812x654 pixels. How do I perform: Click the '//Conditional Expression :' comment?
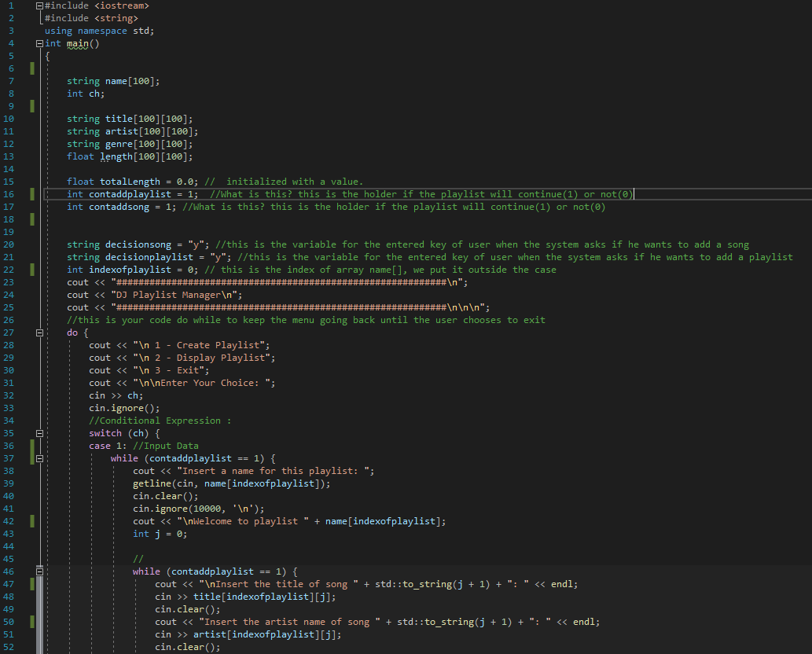point(160,421)
